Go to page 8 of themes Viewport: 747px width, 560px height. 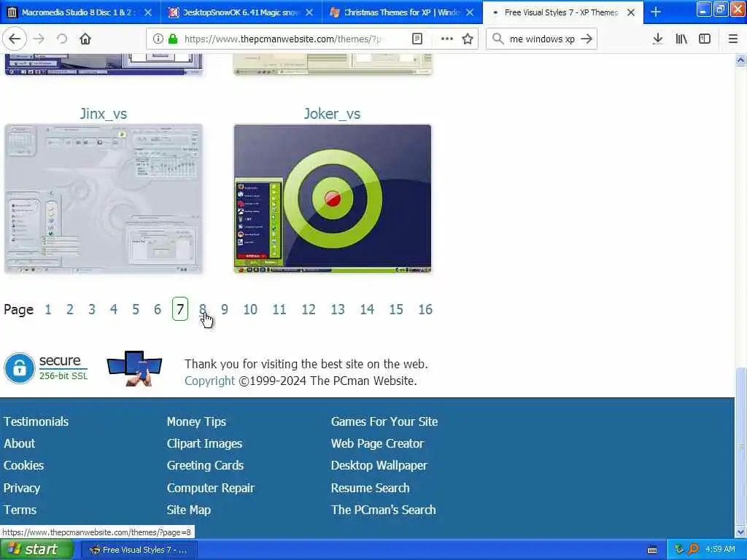point(203,309)
